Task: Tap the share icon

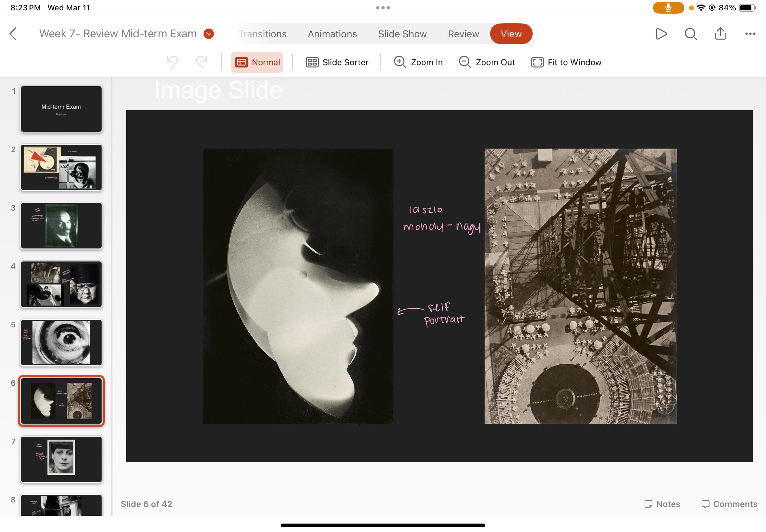Action: coord(720,34)
